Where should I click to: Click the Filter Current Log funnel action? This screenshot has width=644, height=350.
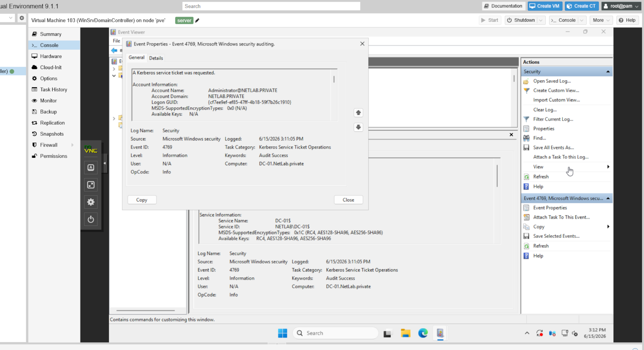[x=553, y=119]
